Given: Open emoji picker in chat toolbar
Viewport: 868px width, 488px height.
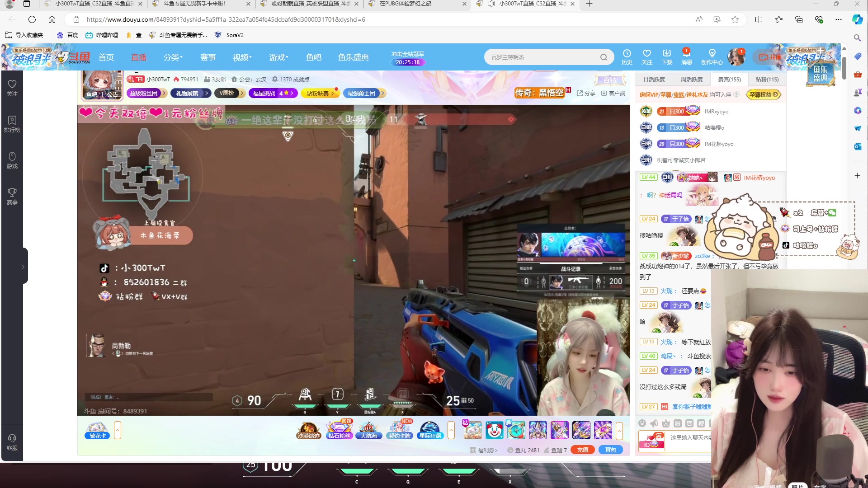Looking at the screenshot, I should pyautogui.click(x=642, y=423).
